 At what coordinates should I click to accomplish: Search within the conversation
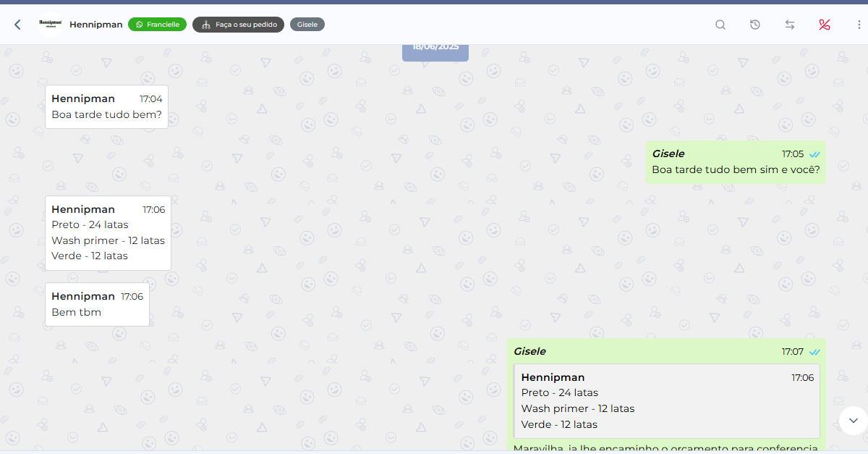click(x=720, y=25)
